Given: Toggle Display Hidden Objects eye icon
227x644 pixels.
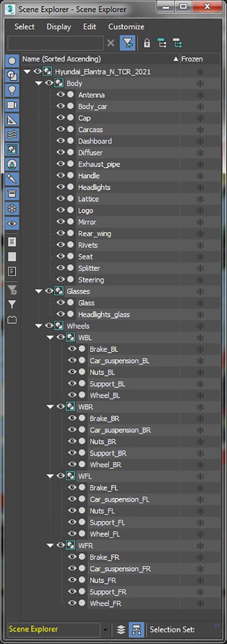Looking at the screenshot, I should (x=12, y=224).
